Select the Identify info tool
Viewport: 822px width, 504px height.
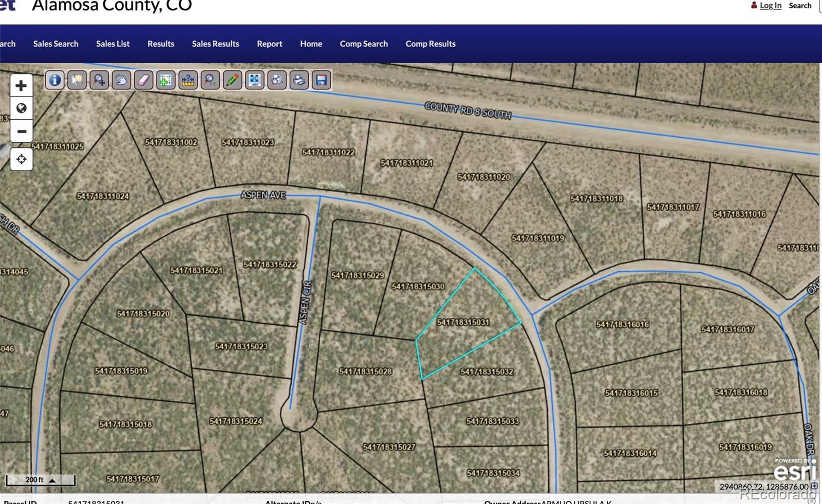(55, 80)
